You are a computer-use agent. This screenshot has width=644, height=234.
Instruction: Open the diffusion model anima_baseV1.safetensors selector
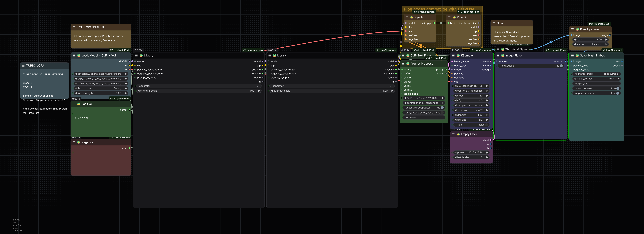(x=101, y=74)
